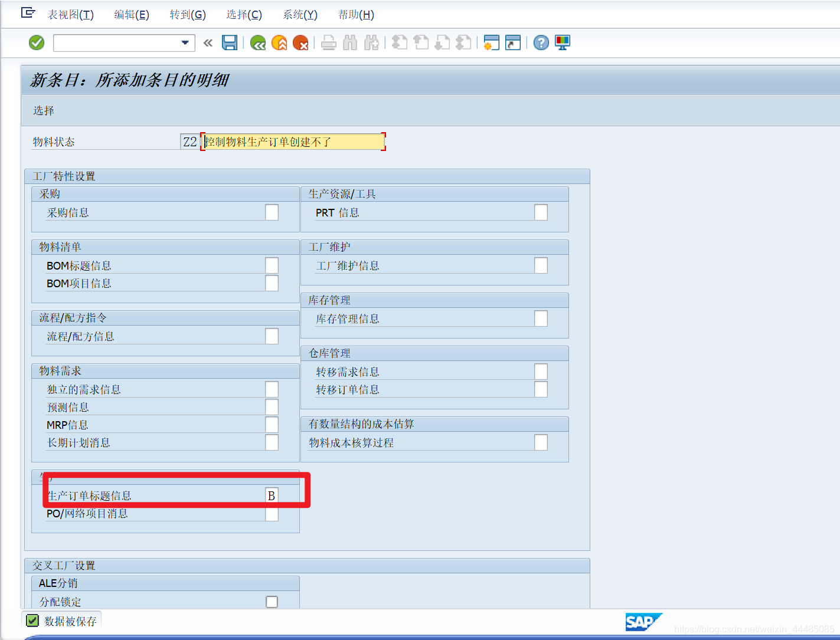Click the material status description field

293,142
